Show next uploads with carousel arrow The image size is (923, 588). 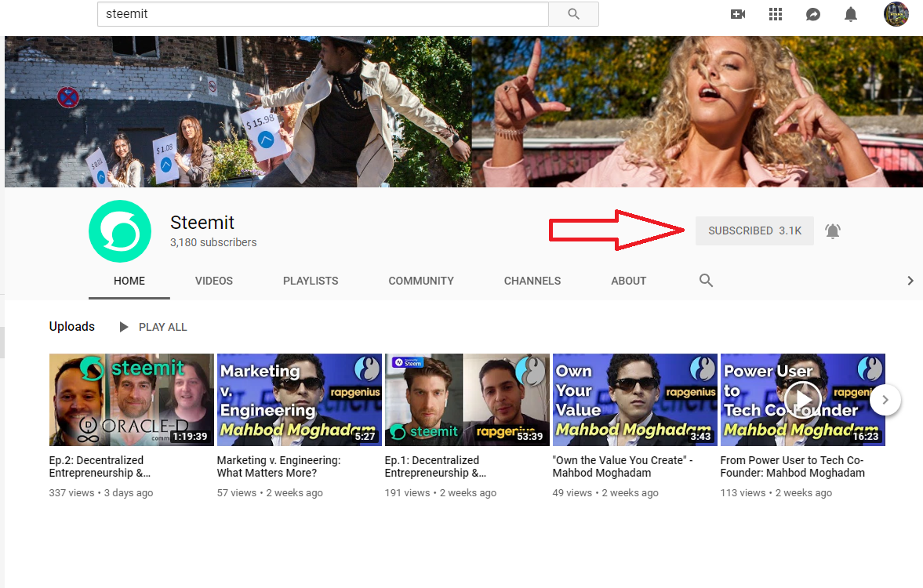[x=885, y=400]
